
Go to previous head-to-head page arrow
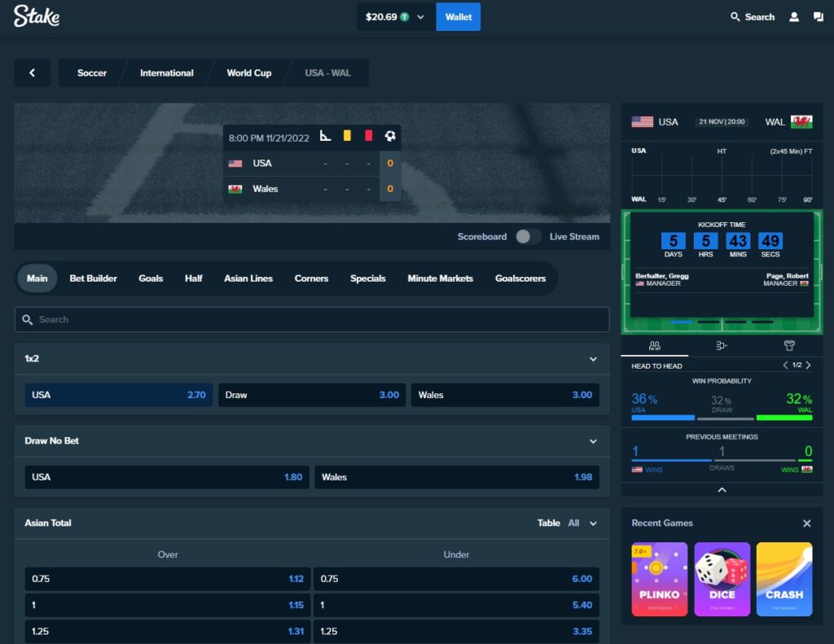click(x=785, y=366)
